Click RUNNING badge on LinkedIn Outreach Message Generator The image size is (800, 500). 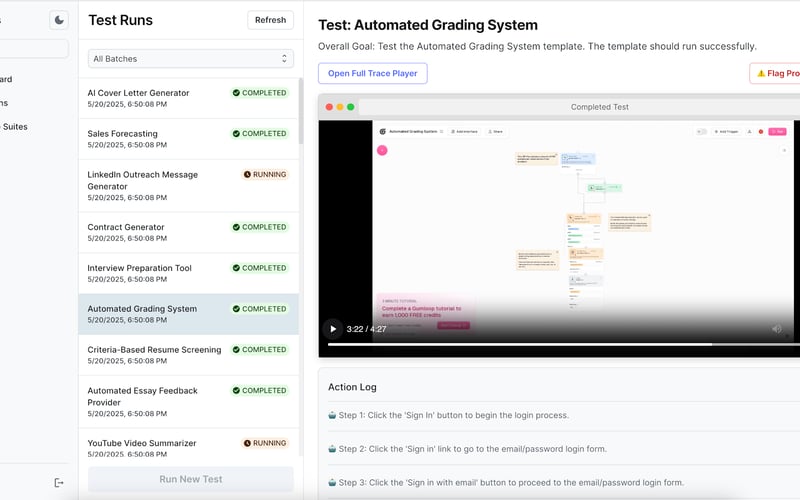pyautogui.click(x=265, y=174)
